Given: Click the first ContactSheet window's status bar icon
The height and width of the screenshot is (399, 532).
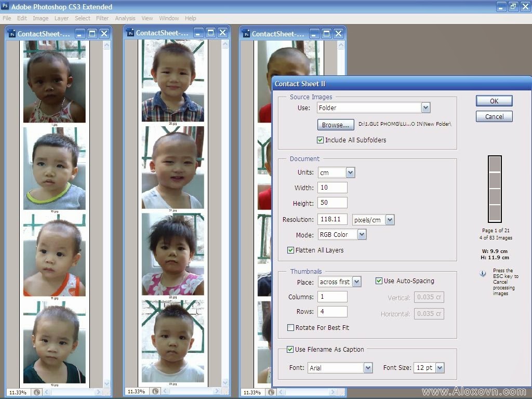Looking at the screenshot, I should [37, 392].
